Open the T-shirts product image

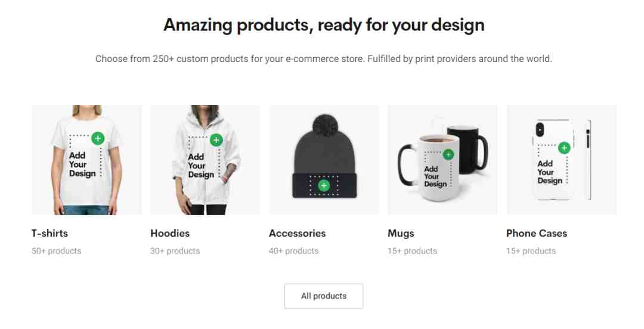click(86, 160)
